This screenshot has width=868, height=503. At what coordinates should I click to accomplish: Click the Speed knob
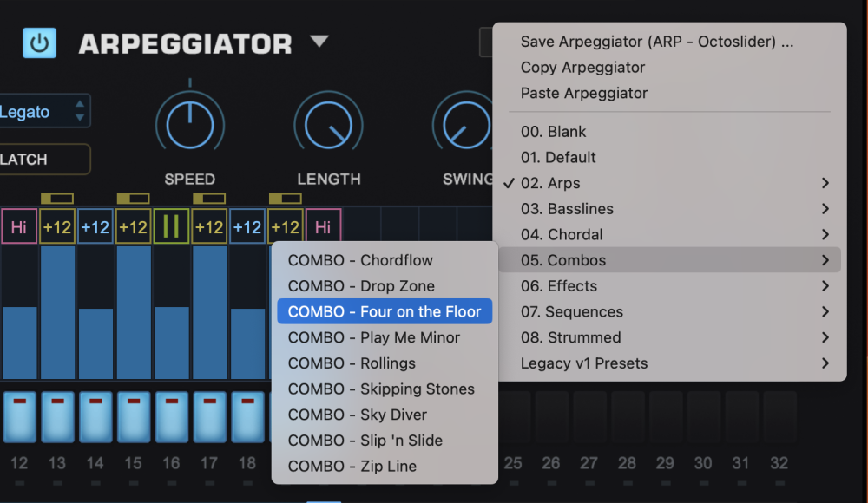190,125
